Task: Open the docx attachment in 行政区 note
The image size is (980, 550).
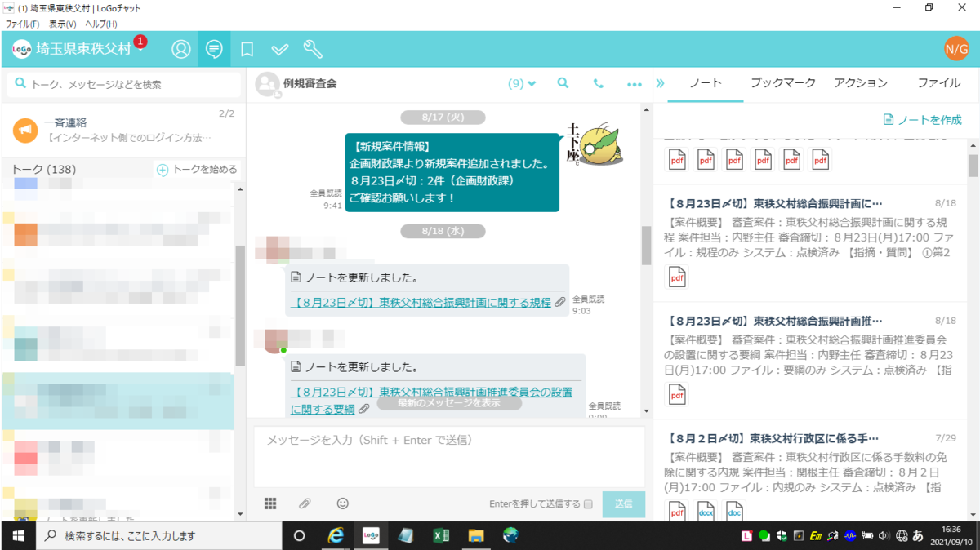Action: click(x=706, y=511)
